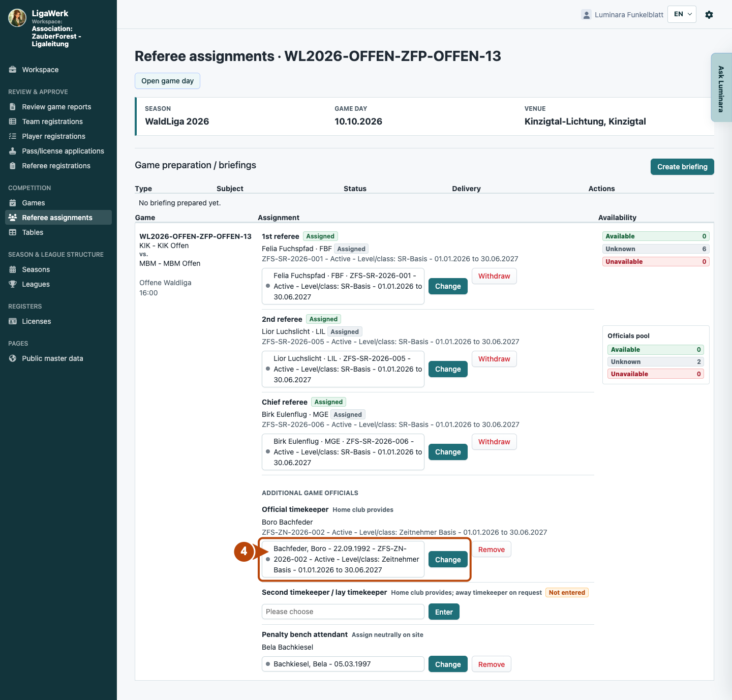Click the Public master data globe icon
Viewport: 732px width, 700px height.
(13, 358)
